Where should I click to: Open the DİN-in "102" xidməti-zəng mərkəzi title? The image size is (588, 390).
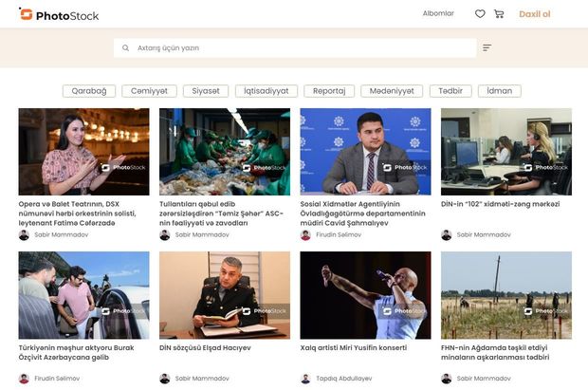(x=500, y=204)
